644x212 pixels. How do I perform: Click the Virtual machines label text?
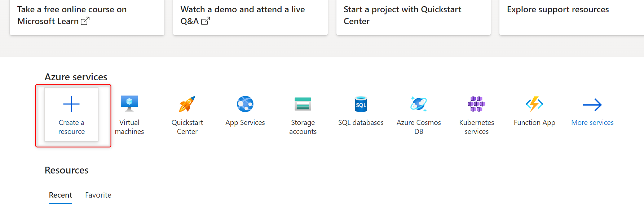click(x=129, y=127)
